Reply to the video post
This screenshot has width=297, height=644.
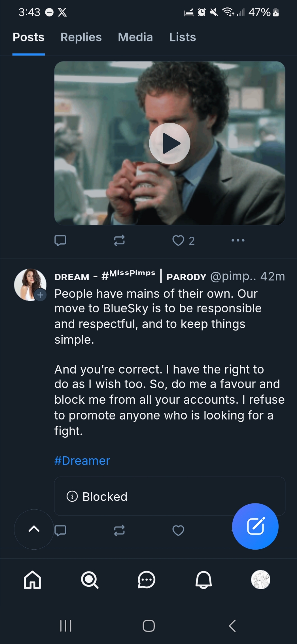coord(60,241)
